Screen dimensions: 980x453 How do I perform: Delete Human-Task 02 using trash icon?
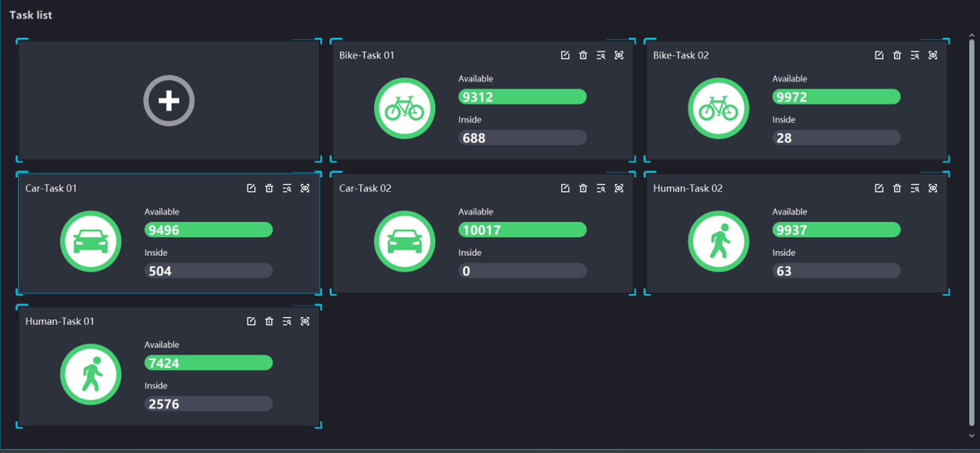pos(897,188)
